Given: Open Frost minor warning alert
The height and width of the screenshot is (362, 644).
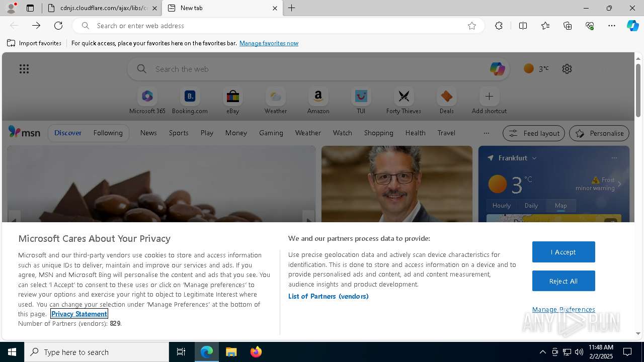Looking at the screenshot, I should click(x=599, y=184).
